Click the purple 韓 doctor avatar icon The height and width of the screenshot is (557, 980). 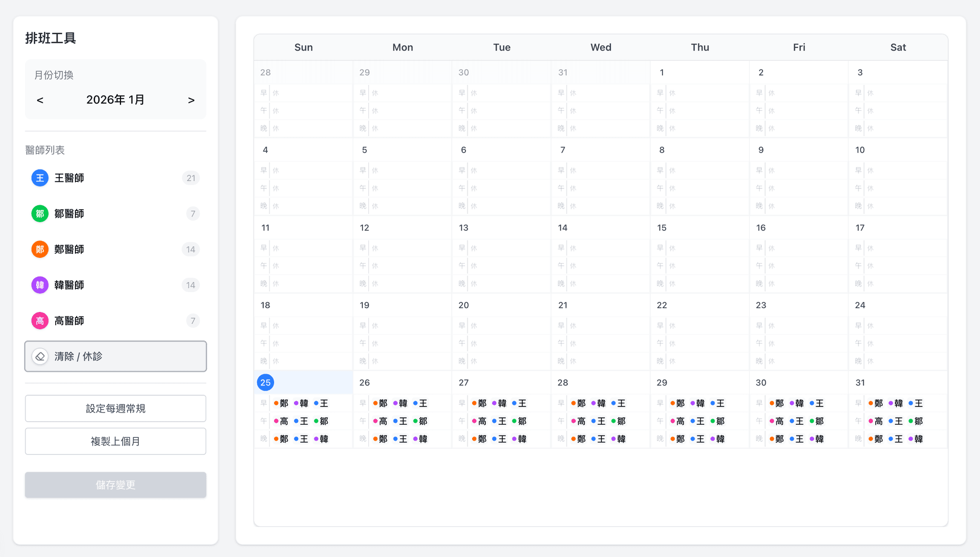tap(40, 285)
